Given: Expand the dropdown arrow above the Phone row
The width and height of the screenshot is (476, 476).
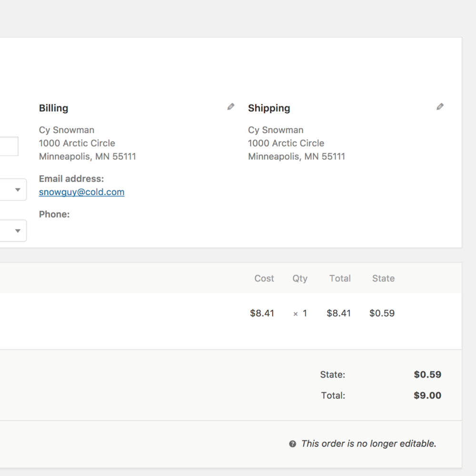Looking at the screenshot, I should coord(18,189).
